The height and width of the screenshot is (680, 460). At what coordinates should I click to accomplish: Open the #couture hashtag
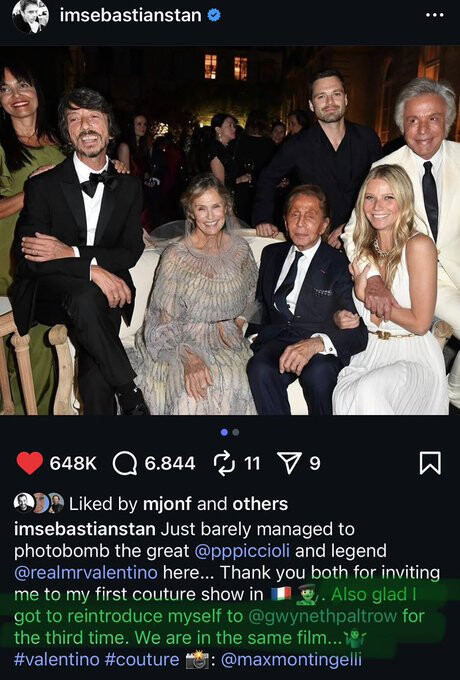[x=142, y=659]
